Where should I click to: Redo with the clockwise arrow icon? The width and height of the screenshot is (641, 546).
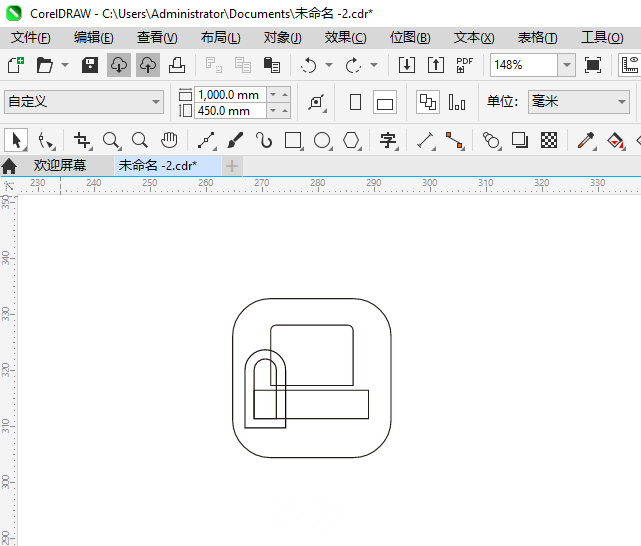pos(354,65)
